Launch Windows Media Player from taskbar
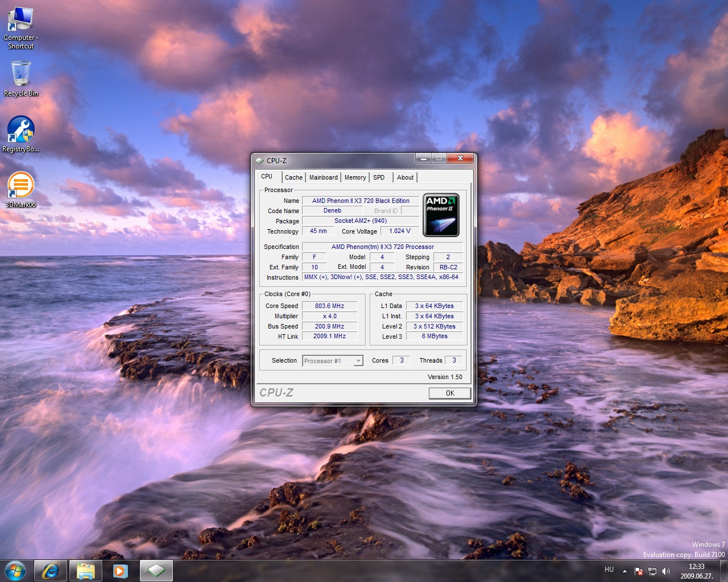The image size is (728, 582). click(121, 571)
